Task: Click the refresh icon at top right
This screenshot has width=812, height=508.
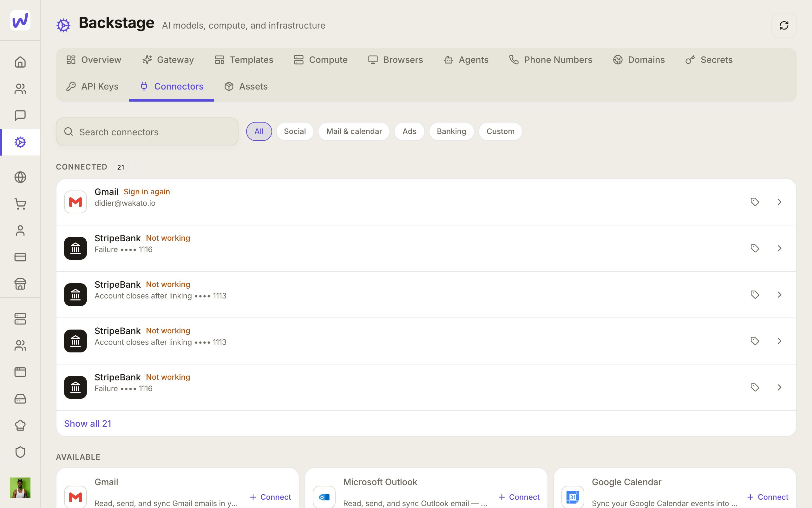Action: [x=784, y=25]
